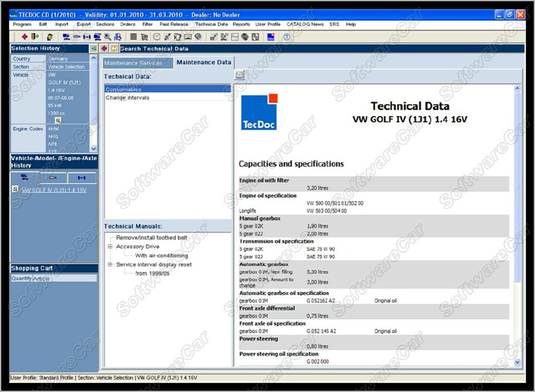
Task: Select Consumables in Technical Data list
Action: tap(168, 89)
